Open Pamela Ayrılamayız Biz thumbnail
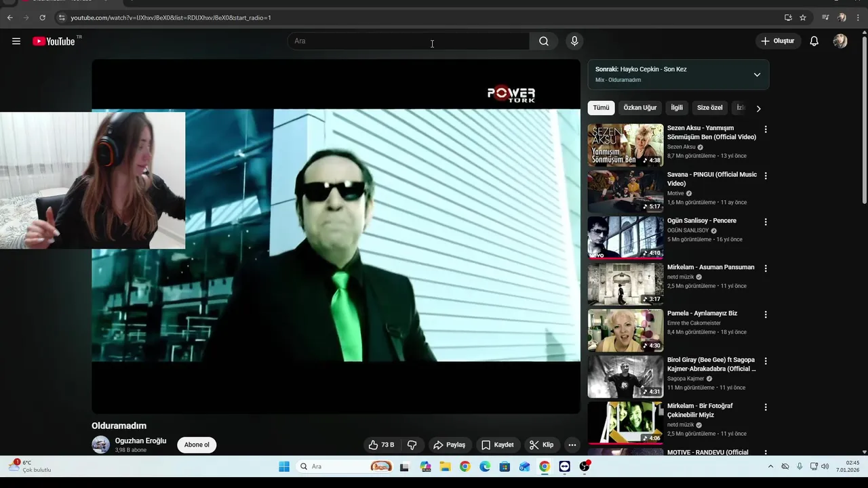 [x=625, y=330]
